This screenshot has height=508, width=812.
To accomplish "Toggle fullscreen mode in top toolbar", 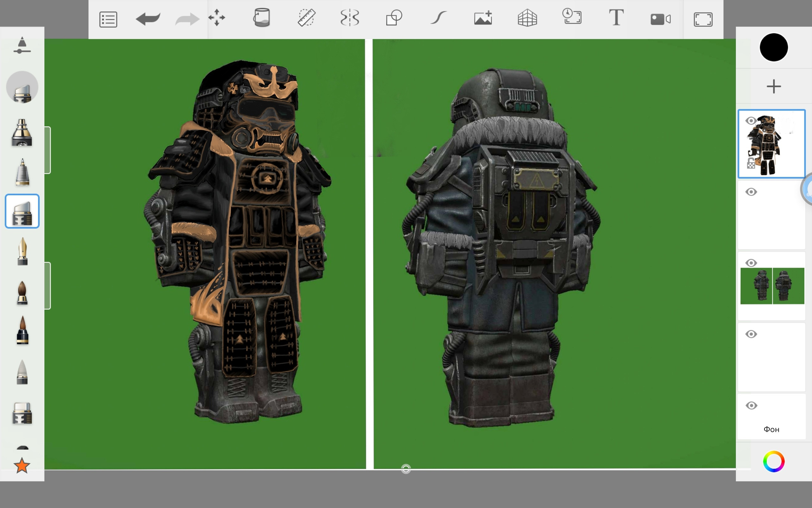I will pos(703,19).
